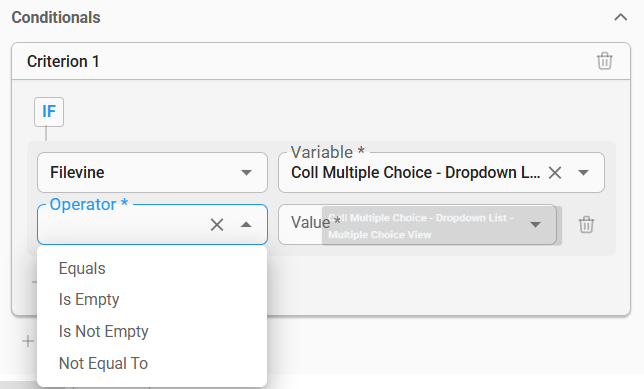Click the IF condition badge
The image size is (644, 389).
pyautogui.click(x=49, y=112)
